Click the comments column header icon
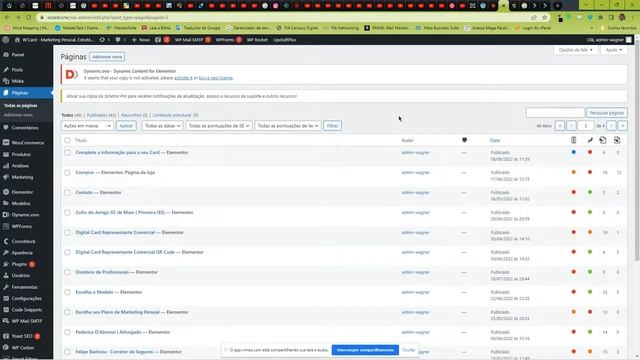 click(464, 140)
